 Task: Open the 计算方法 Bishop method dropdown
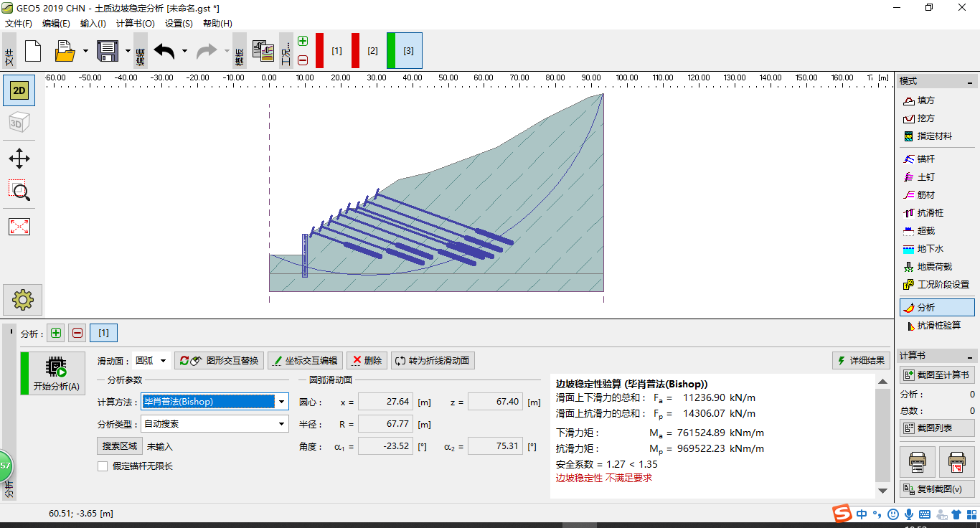[x=215, y=402]
